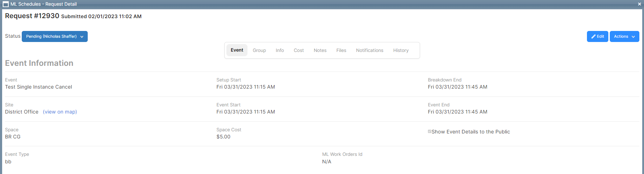644x174 pixels.
Task: View the History tab
Action: click(x=401, y=51)
